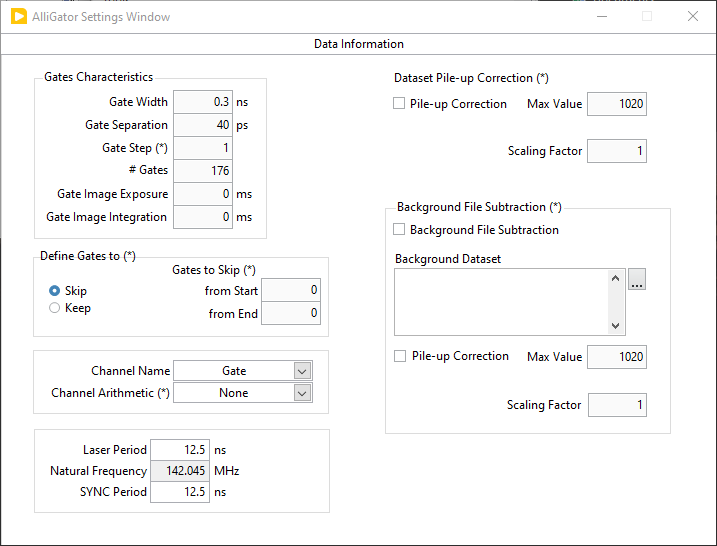Select the Keep radio button
The height and width of the screenshot is (546, 717).
click(54, 308)
